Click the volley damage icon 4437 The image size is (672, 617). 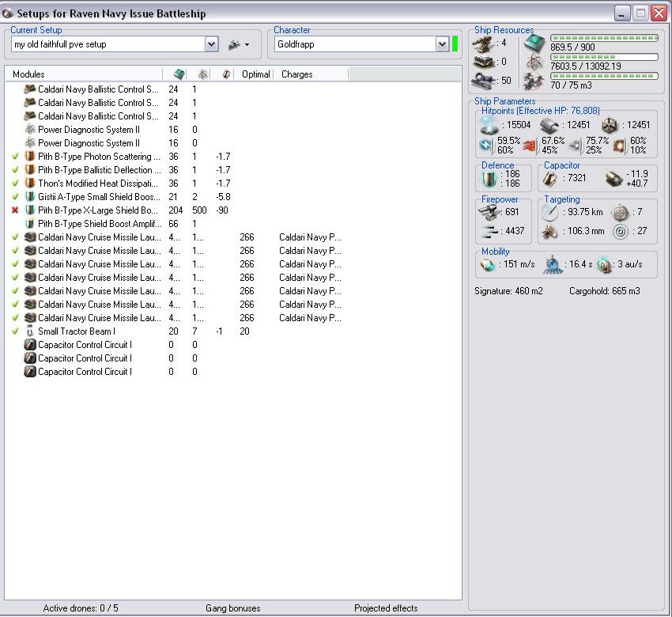[x=489, y=231]
